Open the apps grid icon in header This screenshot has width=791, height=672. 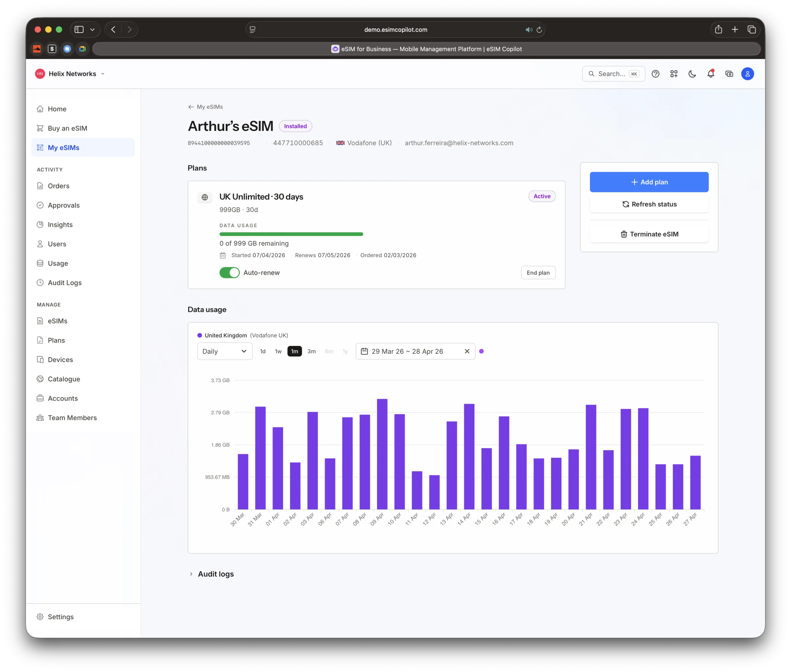coord(674,74)
